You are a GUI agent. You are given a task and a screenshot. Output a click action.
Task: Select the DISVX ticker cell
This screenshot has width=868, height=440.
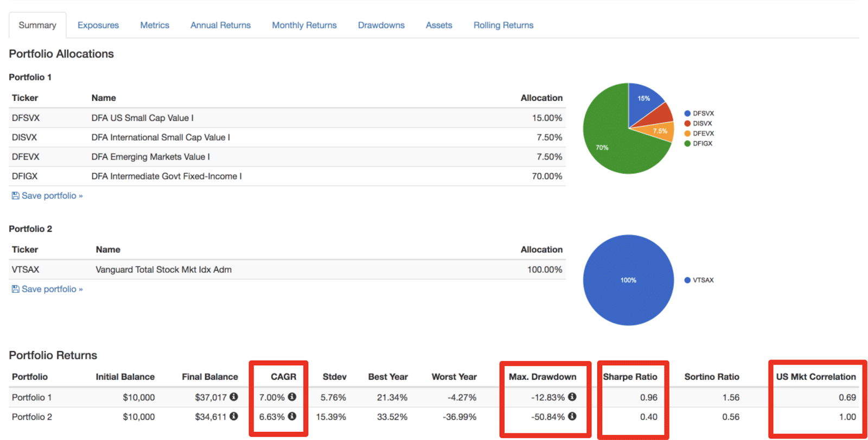24,137
